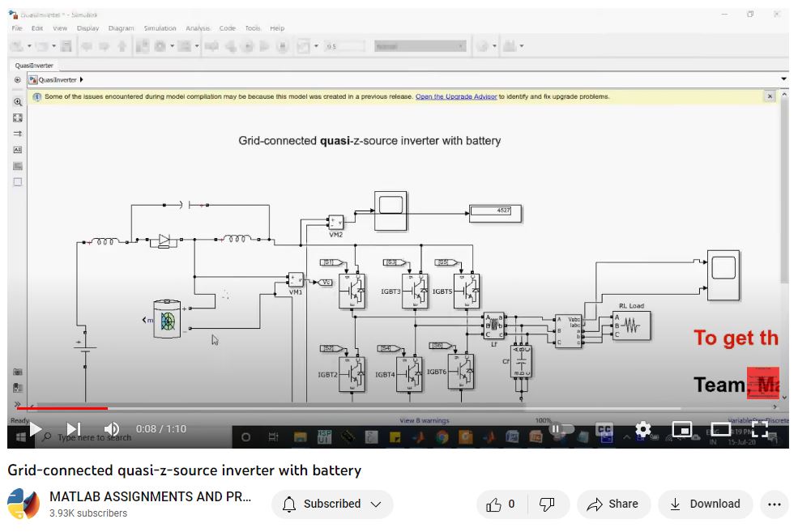Image resolution: width=798 pixels, height=532 pixels.
Task: Enable theater mode view
Action: pyautogui.click(x=720, y=429)
